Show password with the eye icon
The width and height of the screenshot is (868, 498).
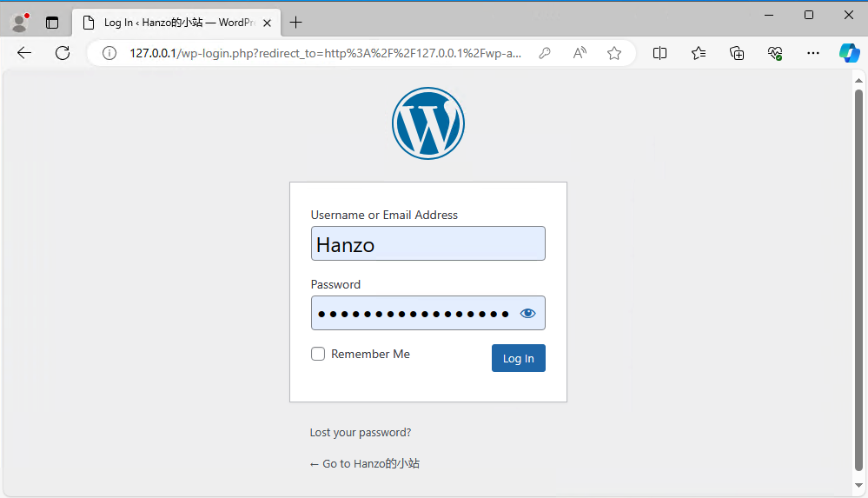[527, 314]
